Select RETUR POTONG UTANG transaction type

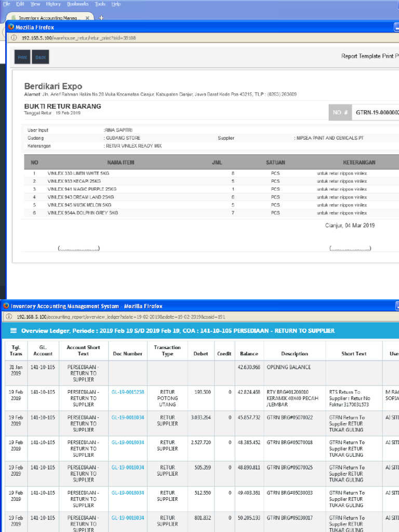click(x=167, y=398)
